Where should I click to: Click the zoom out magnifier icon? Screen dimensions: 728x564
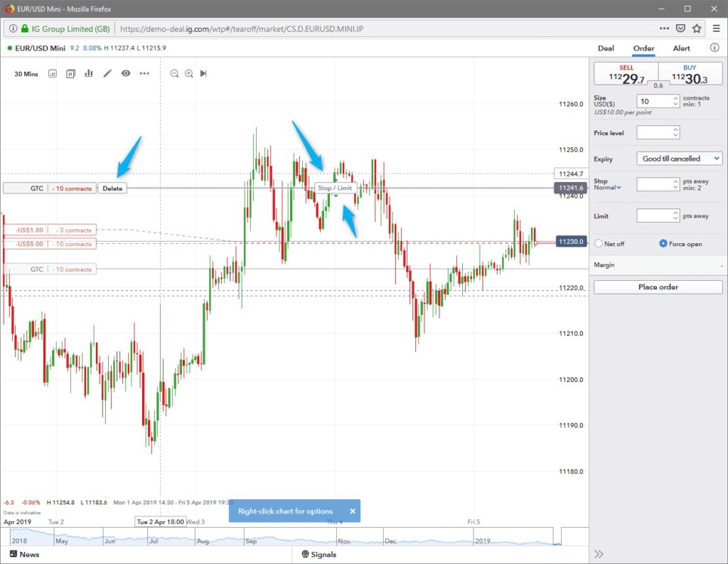174,73
